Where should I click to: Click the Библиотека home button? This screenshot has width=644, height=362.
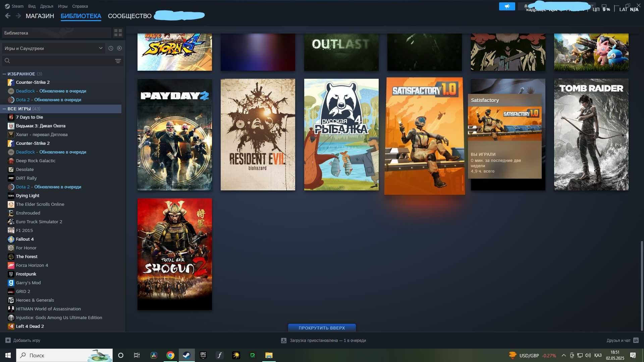(x=56, y=33)
